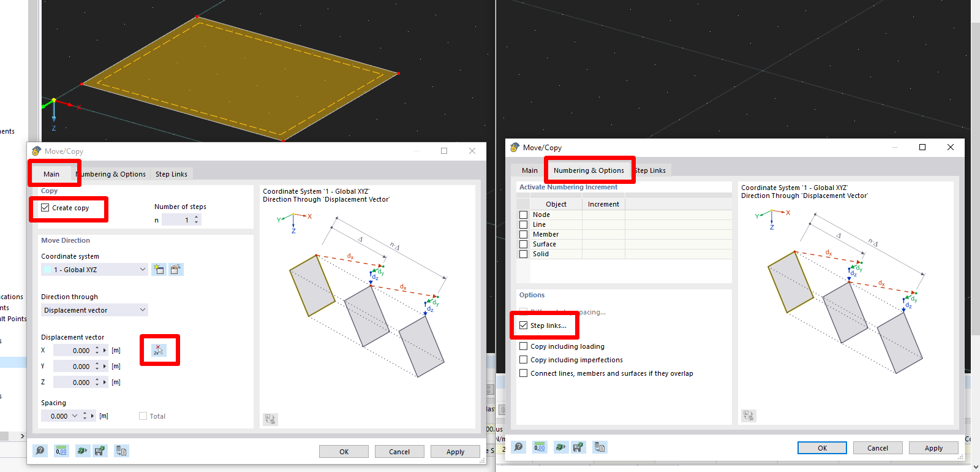The image size is (980, 472).
Task: Click the Object column header in numbering table
Action: [x=556, y=204]
